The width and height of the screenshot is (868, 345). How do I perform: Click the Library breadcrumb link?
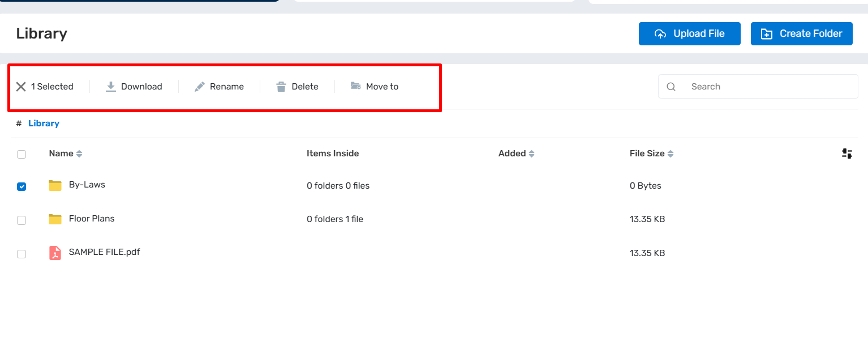pyautogui.click(x=44, y=123)
